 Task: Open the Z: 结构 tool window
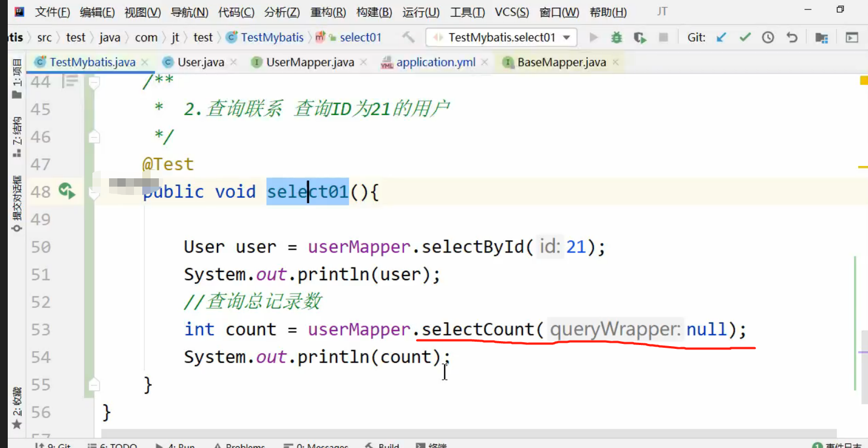pos(17,137)
